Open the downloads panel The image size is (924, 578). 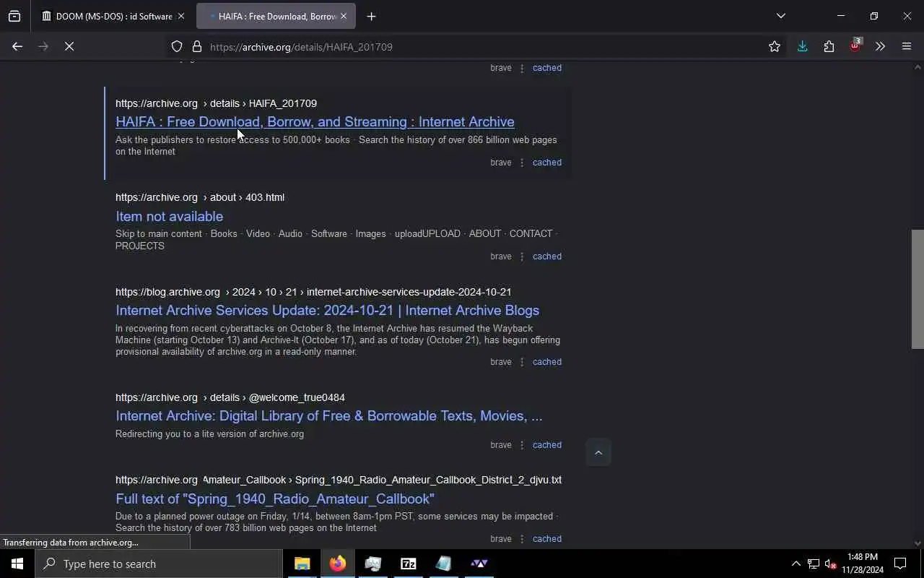click(x=802, y=46)
